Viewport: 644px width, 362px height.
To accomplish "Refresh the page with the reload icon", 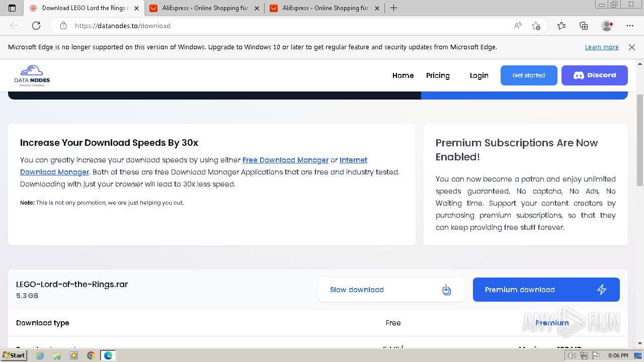I will pyautogui.click(x=36, y=26).
